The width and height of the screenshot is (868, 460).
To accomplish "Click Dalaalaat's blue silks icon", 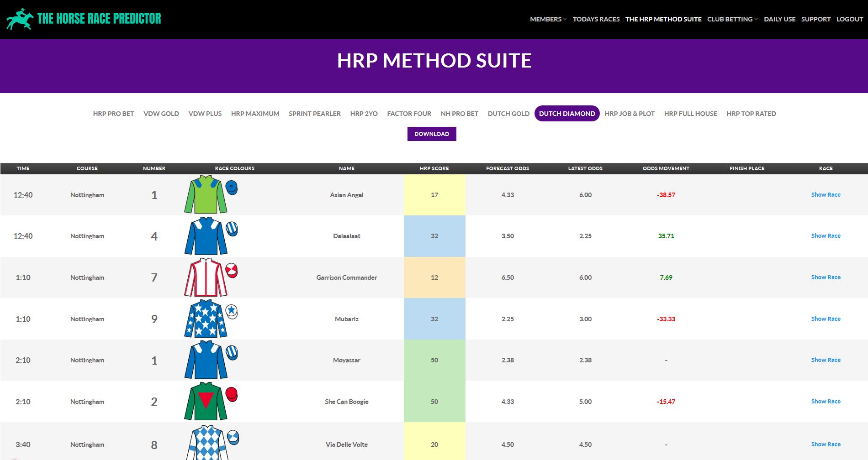I will 211,236.
